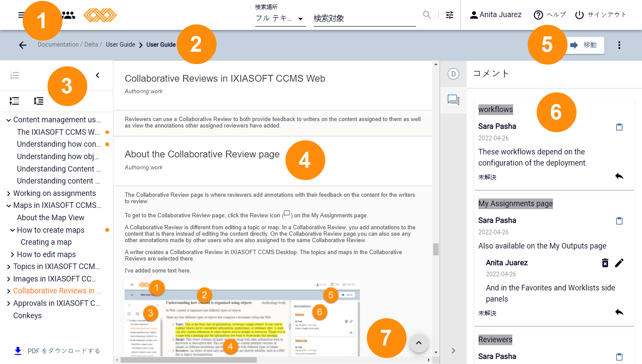Collapse the table of contents panel

point(98,75)
